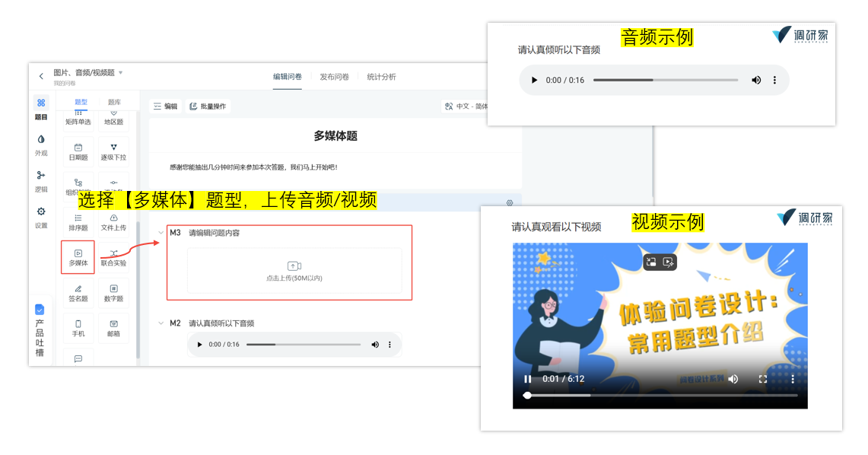Switch to the 题库 sub-tab
Screen dimensions: 868x455
pos(114,102)
